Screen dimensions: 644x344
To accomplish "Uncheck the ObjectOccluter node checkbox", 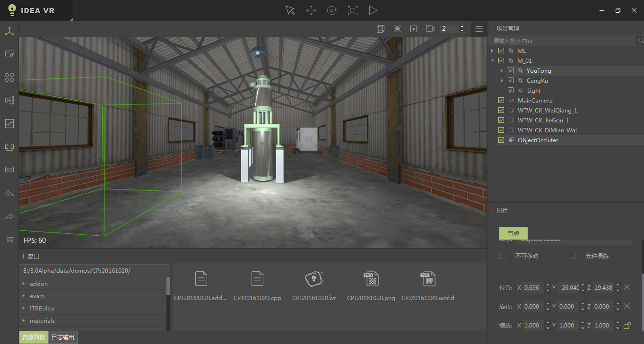I will click(x=501, y=140).
